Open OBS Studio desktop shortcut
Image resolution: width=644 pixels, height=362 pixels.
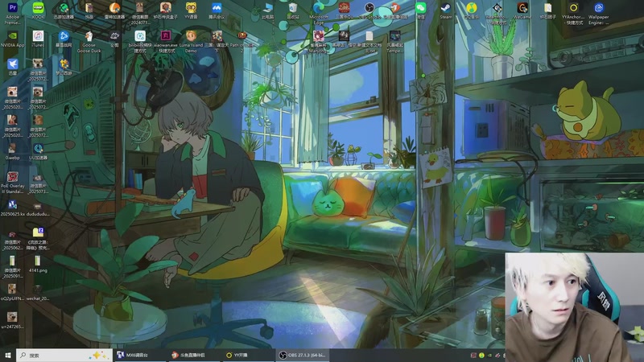coord(369,10)
